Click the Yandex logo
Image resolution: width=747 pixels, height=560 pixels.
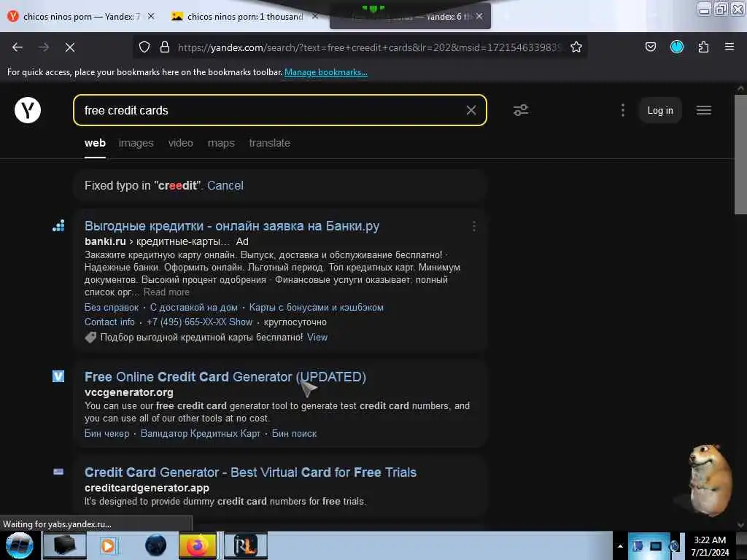pyautogui.click(x=28, y=110)
